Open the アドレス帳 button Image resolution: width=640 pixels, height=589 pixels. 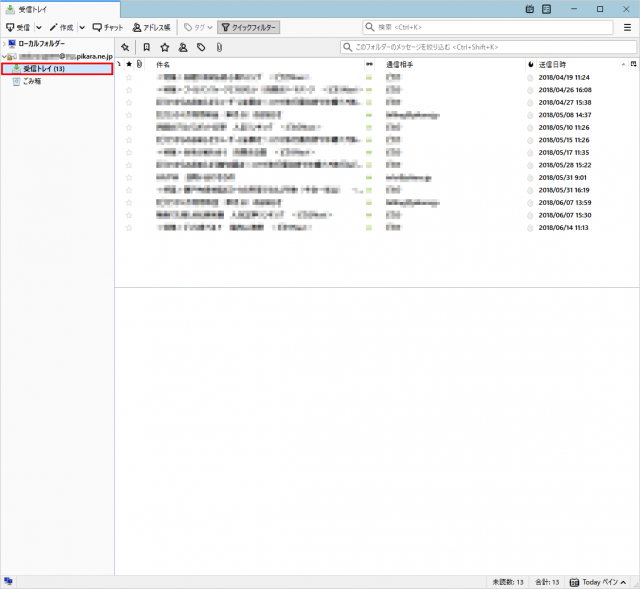click(151, 27)
